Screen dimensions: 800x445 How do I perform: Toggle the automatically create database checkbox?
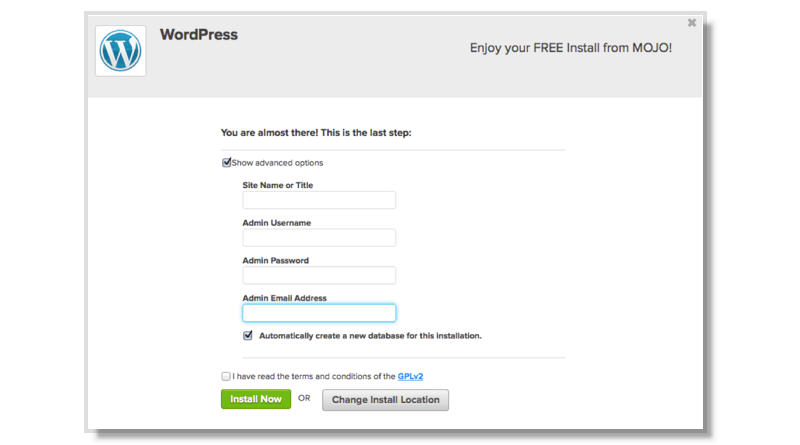click(x=248, y=335)
